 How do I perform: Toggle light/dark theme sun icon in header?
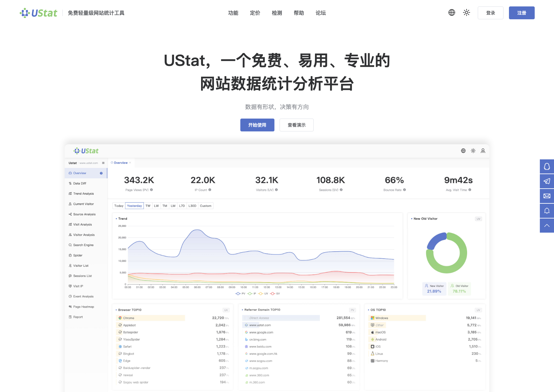coord(466,13)
